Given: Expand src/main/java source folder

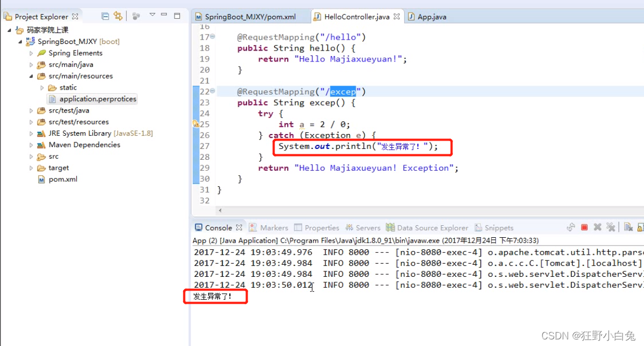Looking at the screenshot, I should [x=31, y=64].
